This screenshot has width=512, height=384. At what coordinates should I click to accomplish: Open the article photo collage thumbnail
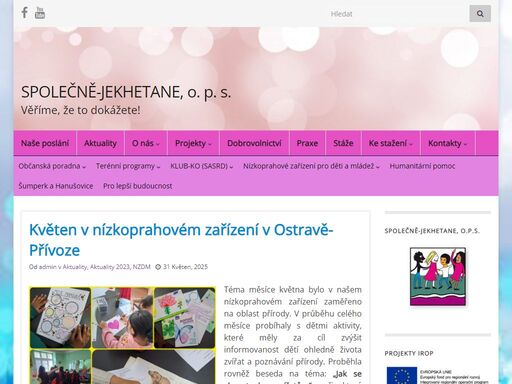pyautogui.click(x=122, y=335)
